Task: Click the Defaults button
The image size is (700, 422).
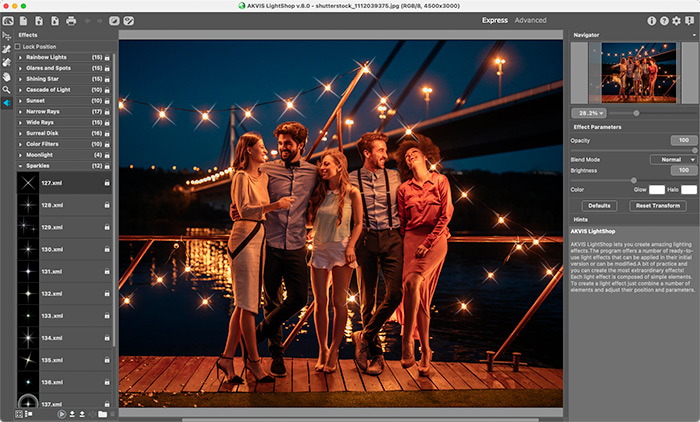Action: (x=599, y=205)
